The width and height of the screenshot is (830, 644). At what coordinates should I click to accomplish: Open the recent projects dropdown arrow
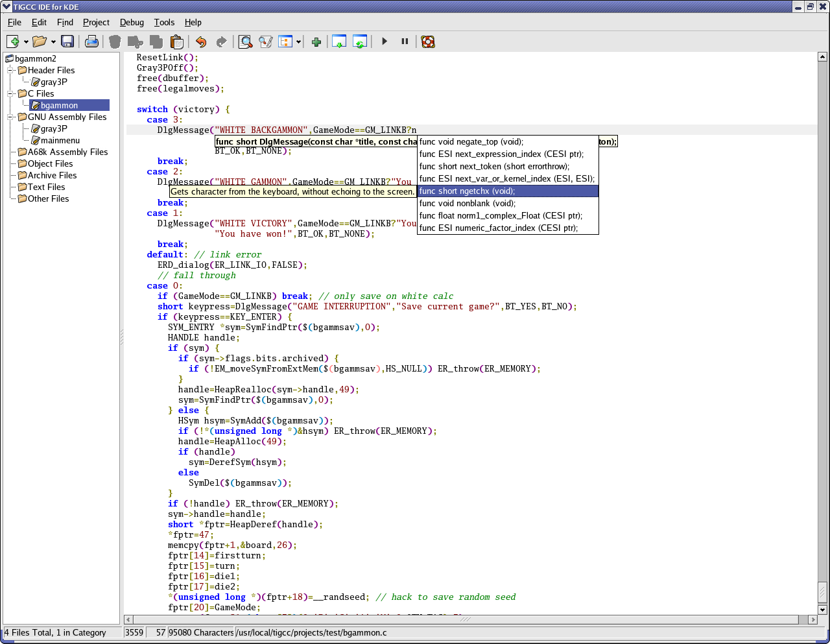click(x=53, y=42)
